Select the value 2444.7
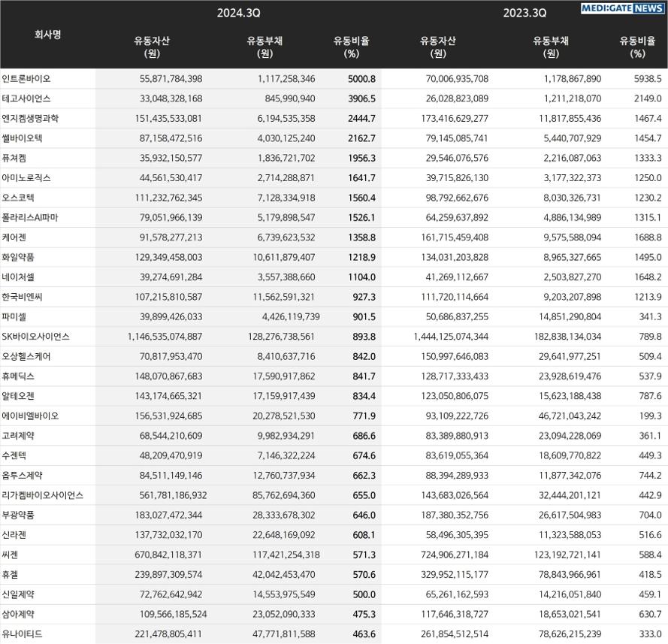This screenshot has width=668, height=644. tap(361, 119)
